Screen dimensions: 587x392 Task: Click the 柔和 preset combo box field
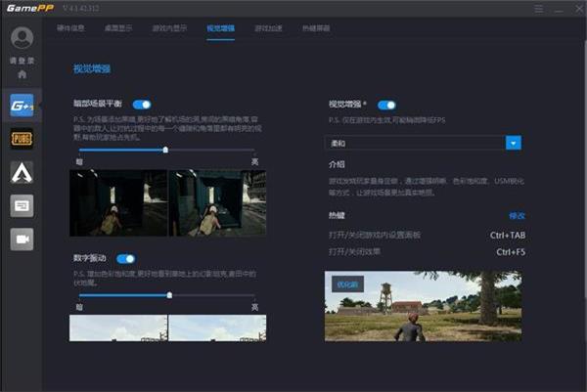point(423,143)
